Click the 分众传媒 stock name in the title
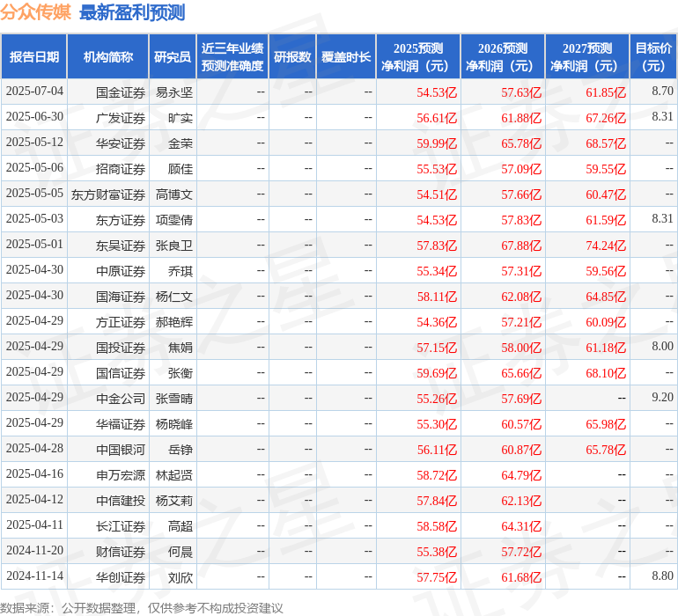The width and height of the screenshot is (678, 616). click(x=36, y=12)
